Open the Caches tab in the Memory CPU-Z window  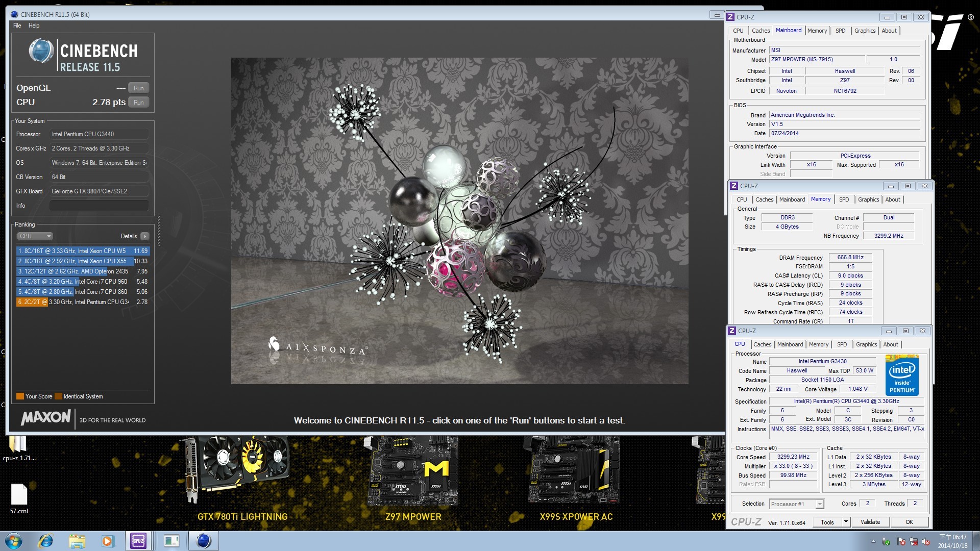point(764,199)
